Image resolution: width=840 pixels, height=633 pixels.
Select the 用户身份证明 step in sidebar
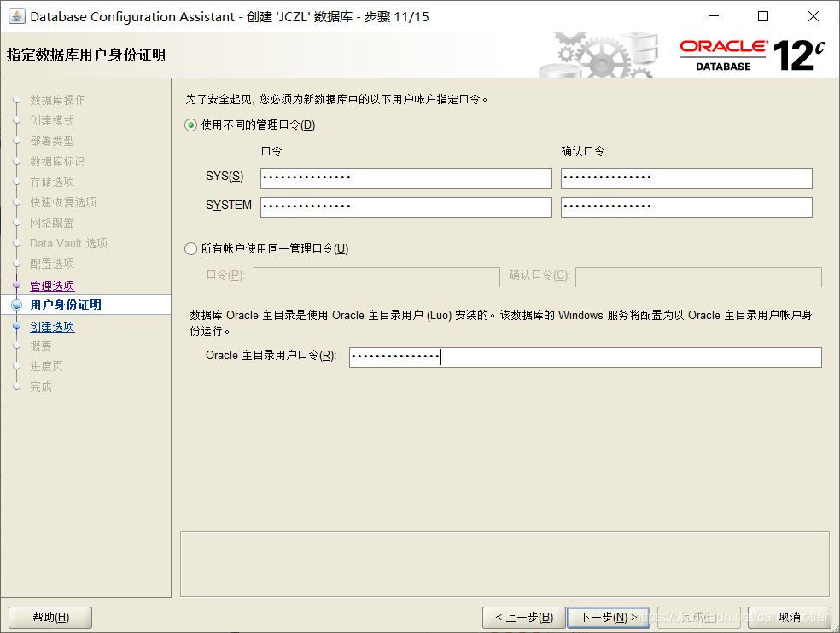(x=66, y=305)
